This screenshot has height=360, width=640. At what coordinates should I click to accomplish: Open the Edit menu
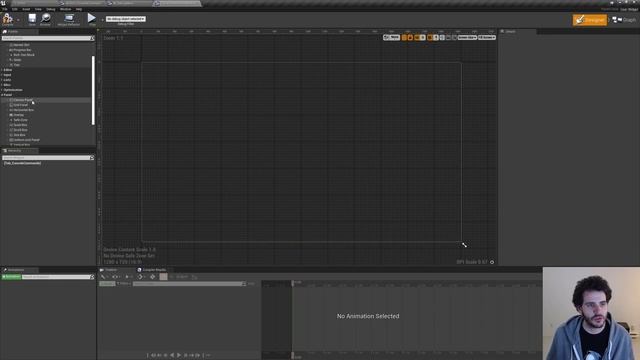15,9
